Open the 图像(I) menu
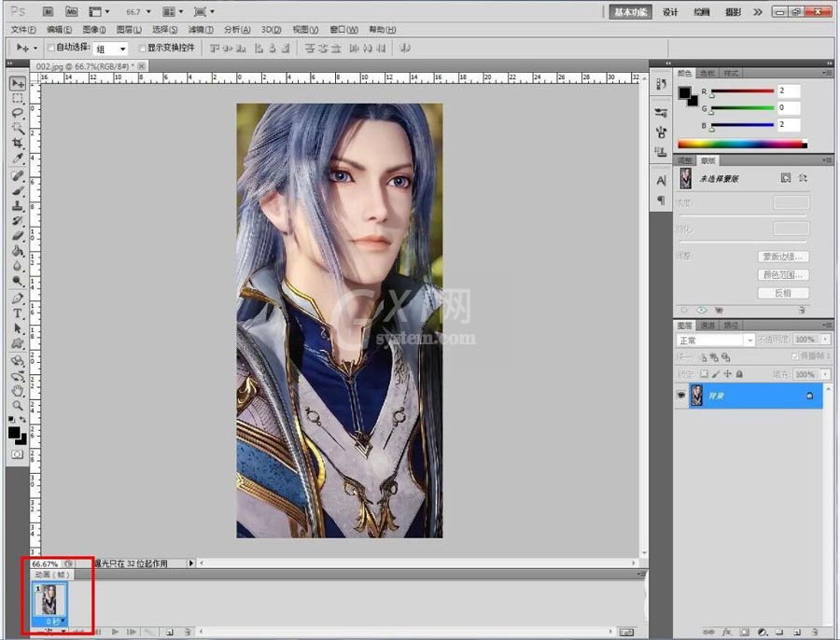This screenshot has height=640, width=840. (x=93, y=30)
